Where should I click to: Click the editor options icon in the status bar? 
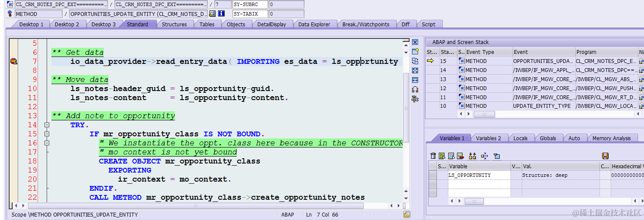tap(407, 214)
